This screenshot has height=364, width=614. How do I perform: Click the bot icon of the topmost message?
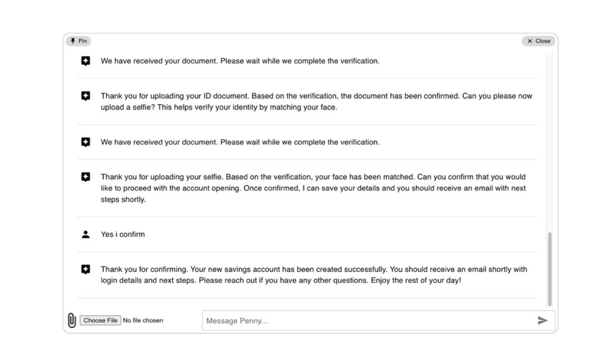coord(86,61)
